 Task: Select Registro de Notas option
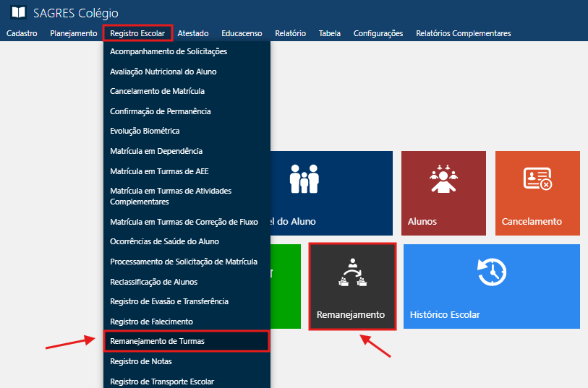[x=141, y=361]
